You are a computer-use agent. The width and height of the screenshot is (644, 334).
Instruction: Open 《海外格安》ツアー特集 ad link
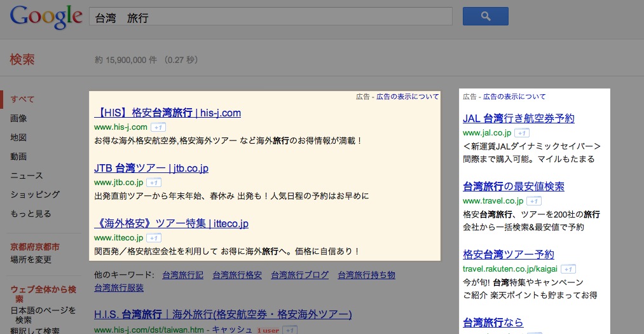point(171,223)
